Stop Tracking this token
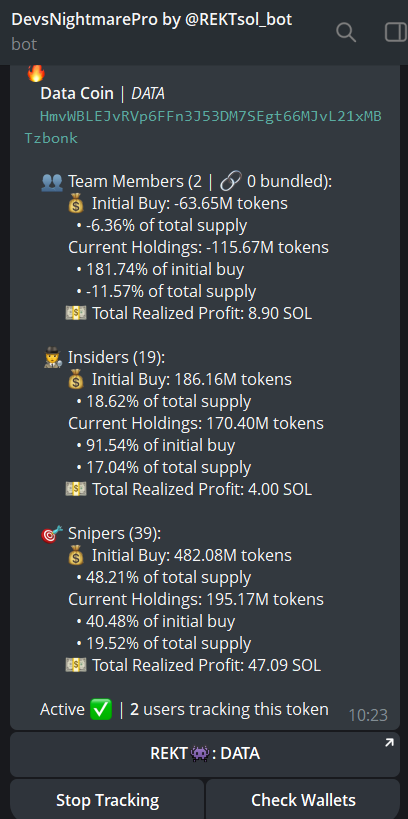This screenshot has height=819, width=408. (107, 800)
